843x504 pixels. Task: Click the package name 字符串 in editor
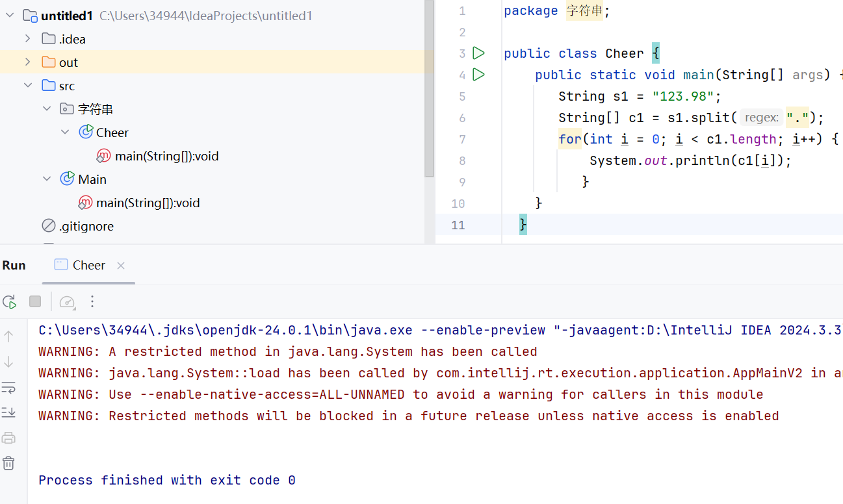coord(585,10)
